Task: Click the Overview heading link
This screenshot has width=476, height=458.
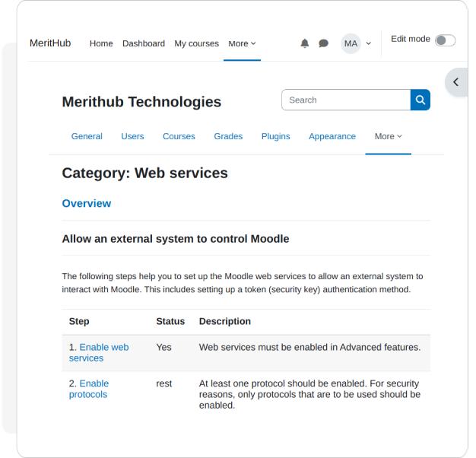Action: [x=87, y=203]
